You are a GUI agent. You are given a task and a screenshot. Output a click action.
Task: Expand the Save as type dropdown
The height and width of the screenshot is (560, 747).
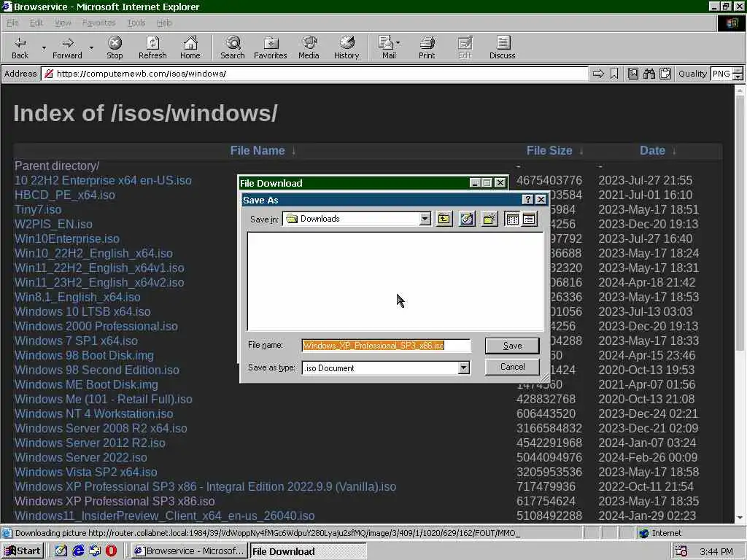tap(463, 367)
